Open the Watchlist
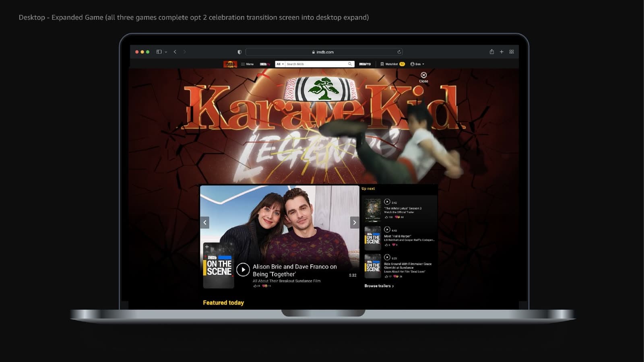Screen dimensions: 644x362 [392, 64]
